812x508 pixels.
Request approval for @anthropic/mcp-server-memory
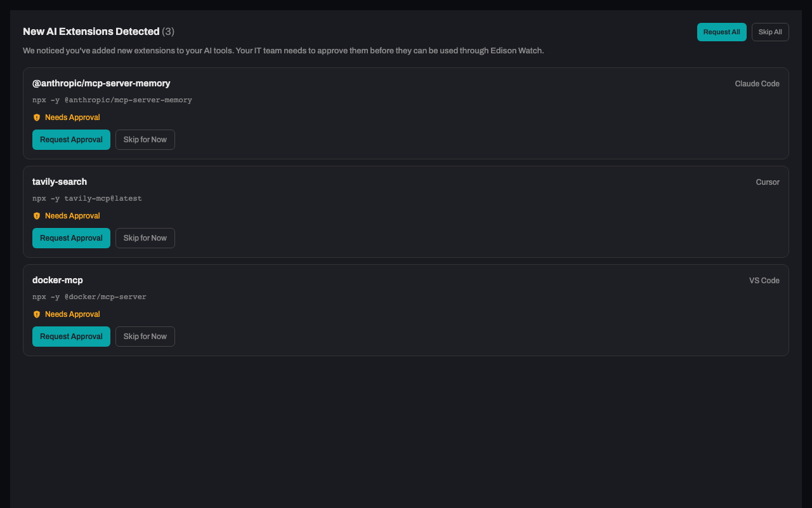click(x=71, y=139)
